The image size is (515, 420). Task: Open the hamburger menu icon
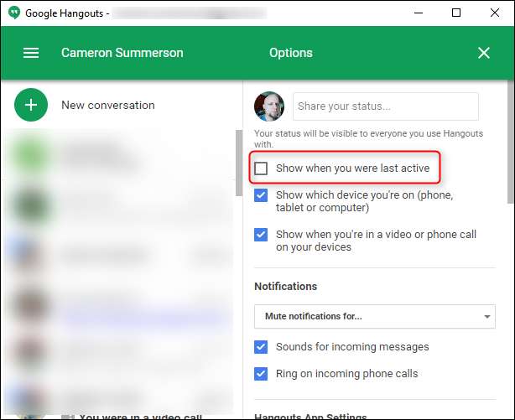tap(31, 53)
